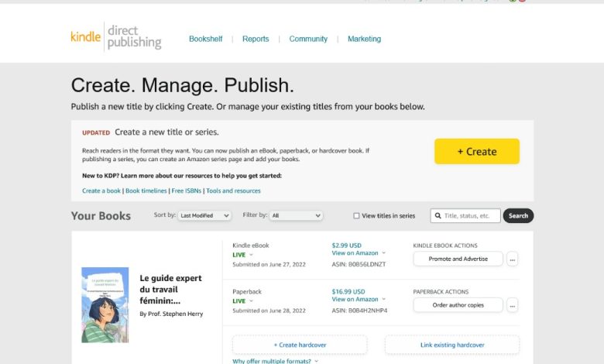
Task: Open the Filter by All dropdown
Action: point(296,216)
